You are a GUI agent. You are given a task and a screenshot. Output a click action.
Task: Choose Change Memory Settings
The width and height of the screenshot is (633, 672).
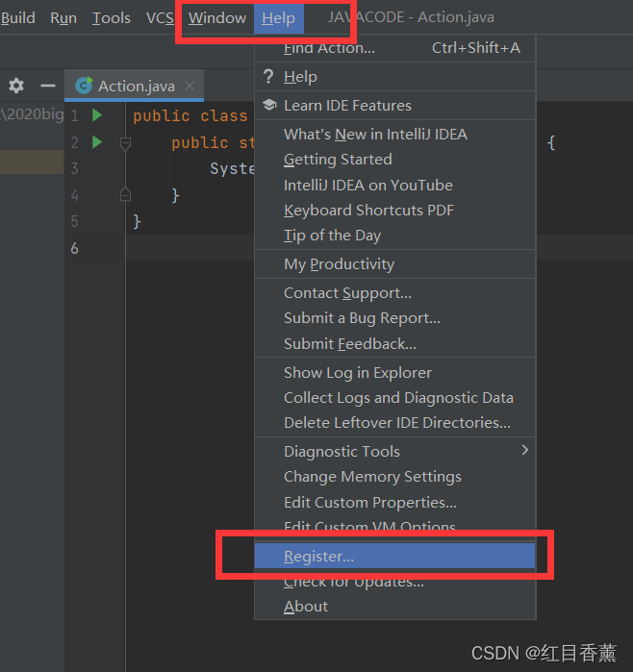pos(395,477)
